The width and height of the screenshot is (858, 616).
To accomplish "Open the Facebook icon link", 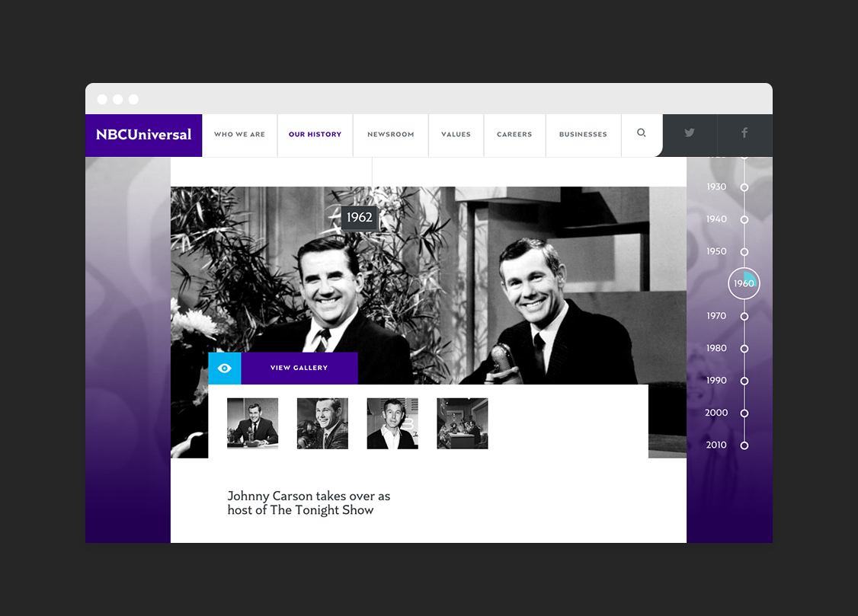I will (x=744, y=132).
